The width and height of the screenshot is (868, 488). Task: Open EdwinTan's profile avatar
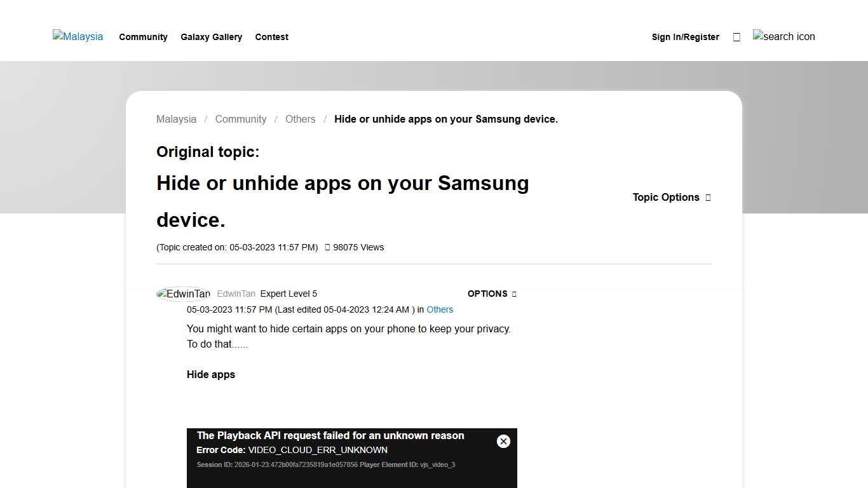point(183,294)
